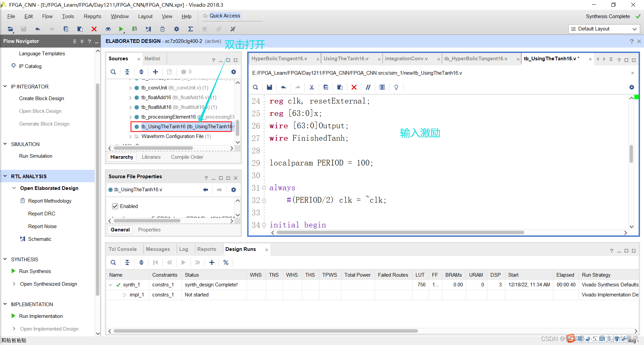The image size is (644, 345).
Task: Expand Open Synthesized Design in Flow Navigator
Action: (x=14, y=284)
